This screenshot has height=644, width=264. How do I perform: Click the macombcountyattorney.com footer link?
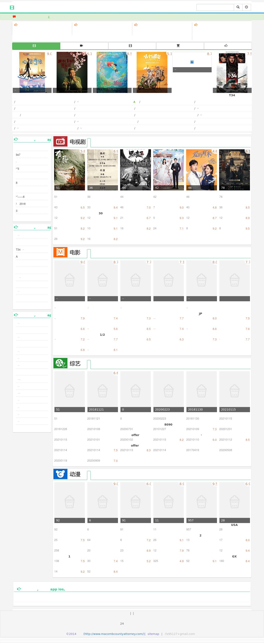click(x=114, y=634)
